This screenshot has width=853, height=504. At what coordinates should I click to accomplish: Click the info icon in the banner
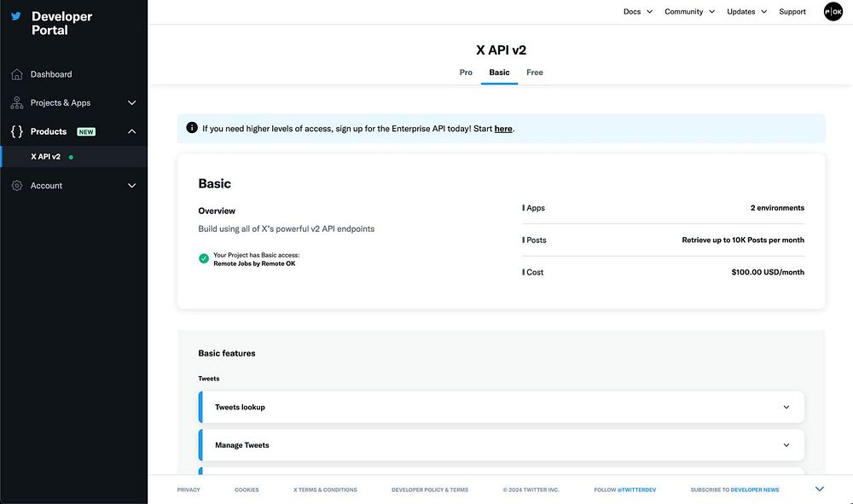coord(191,128)
